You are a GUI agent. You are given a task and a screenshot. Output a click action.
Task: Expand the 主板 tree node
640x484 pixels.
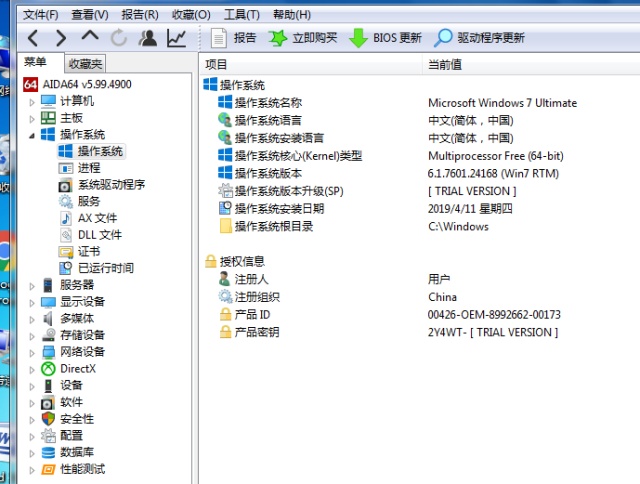click(32, 119)
